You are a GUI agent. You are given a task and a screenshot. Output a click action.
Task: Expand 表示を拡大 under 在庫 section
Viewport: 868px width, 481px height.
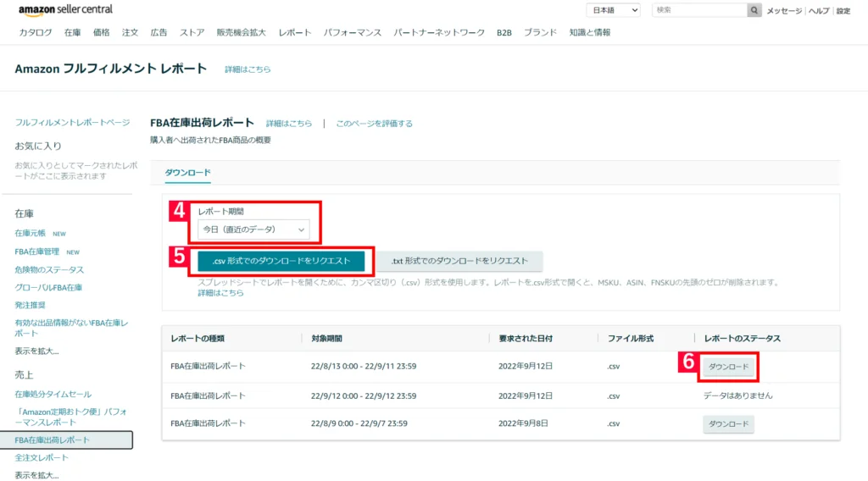click(x=36, y=351)
